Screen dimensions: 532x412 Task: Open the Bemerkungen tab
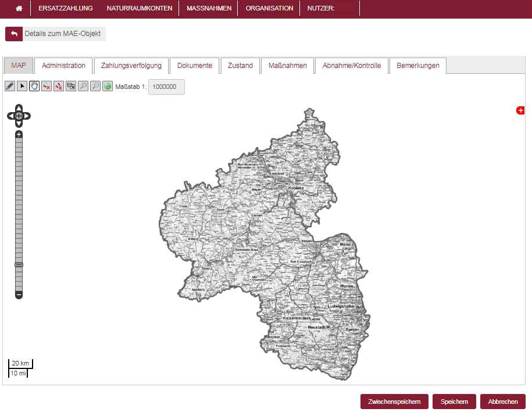coord(417,66)
